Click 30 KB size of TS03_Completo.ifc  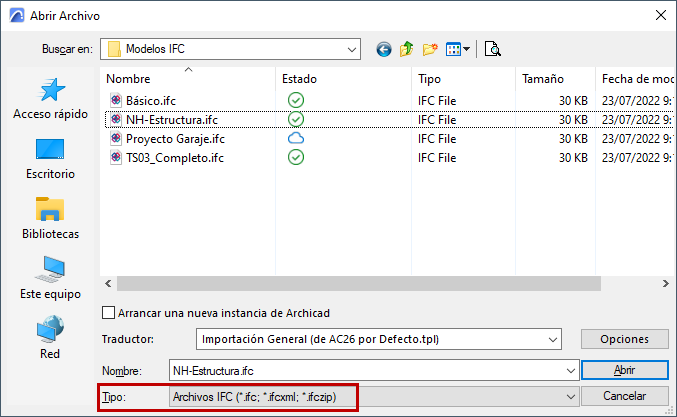click(x=573, y=158)
